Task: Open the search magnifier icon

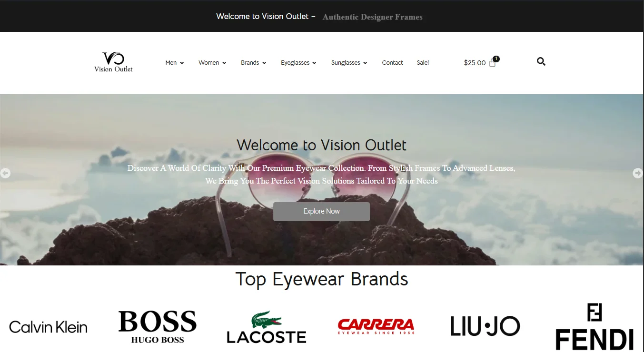Action: click(541, 61)
